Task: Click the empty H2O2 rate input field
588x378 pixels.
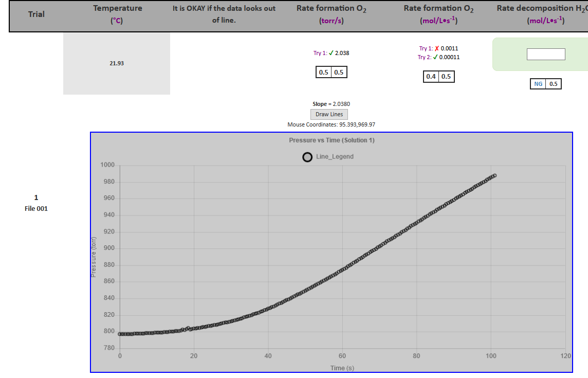Action: click(545, 53)
